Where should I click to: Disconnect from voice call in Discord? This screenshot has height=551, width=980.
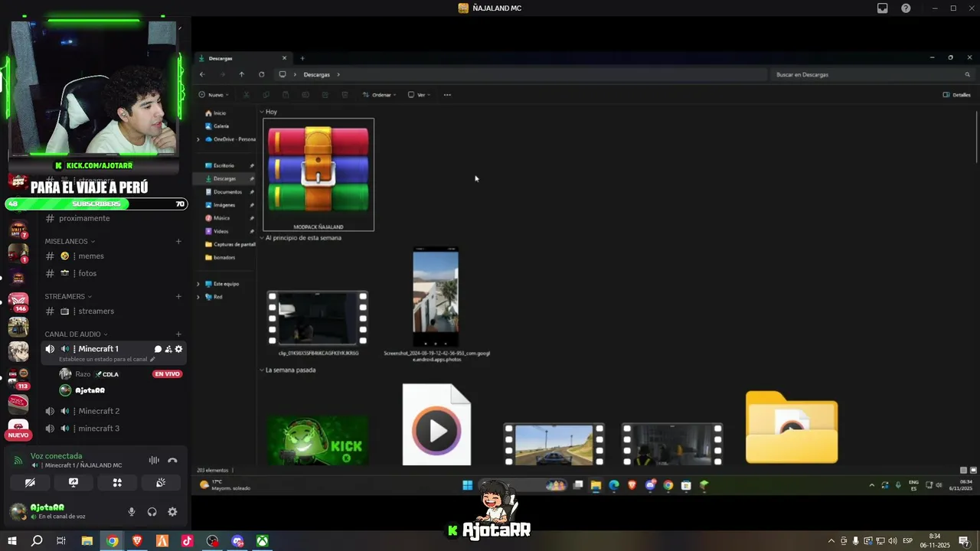coord(172,460)
